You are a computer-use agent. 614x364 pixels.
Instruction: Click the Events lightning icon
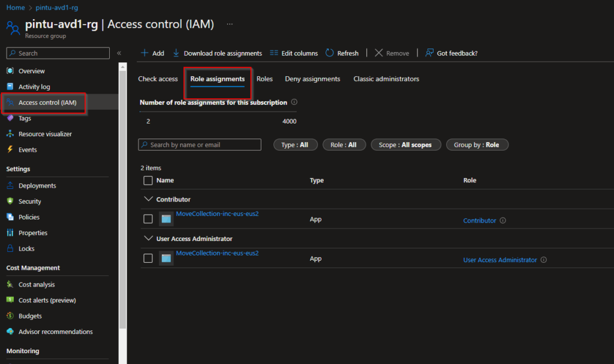pos(10,149)
